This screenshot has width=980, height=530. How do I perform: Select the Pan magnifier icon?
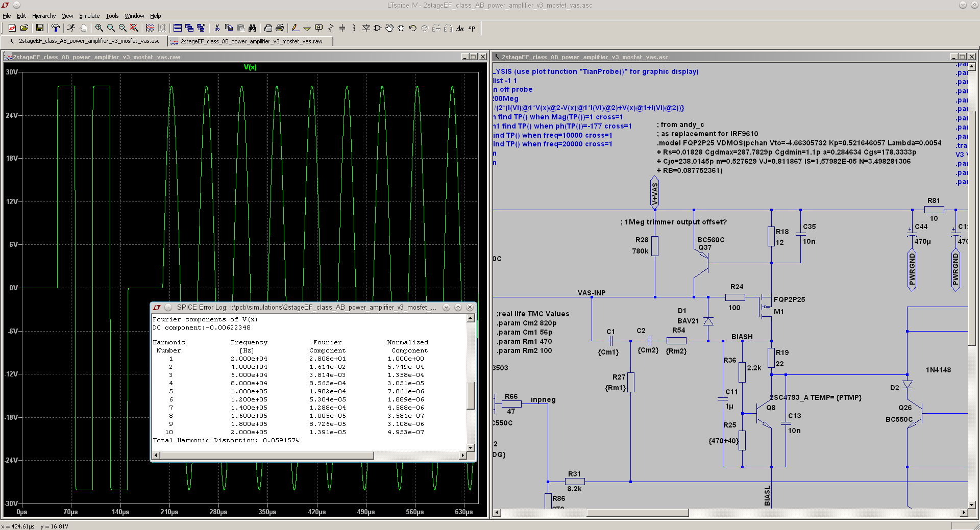coord(111,28)
